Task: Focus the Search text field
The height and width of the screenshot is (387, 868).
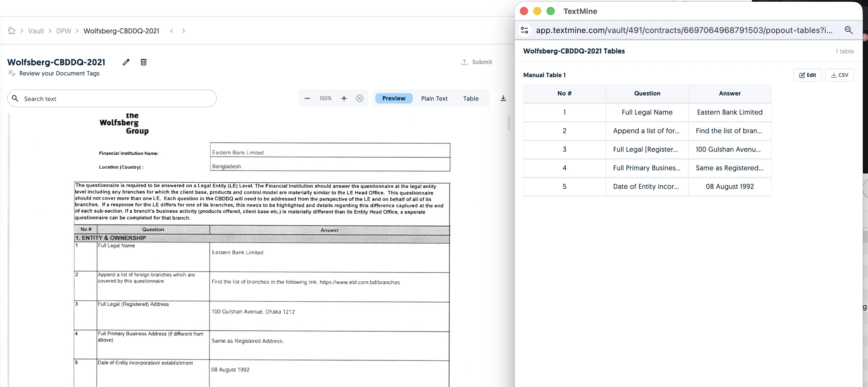Action: tap(112, 98)
